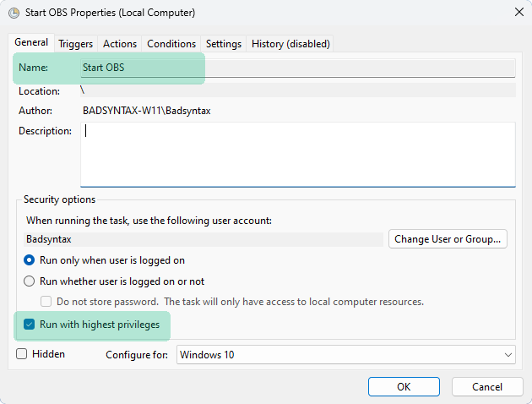Viewport: 532px width, 404px height.
Task: Open the Actions tab
Action: point(120,44)
